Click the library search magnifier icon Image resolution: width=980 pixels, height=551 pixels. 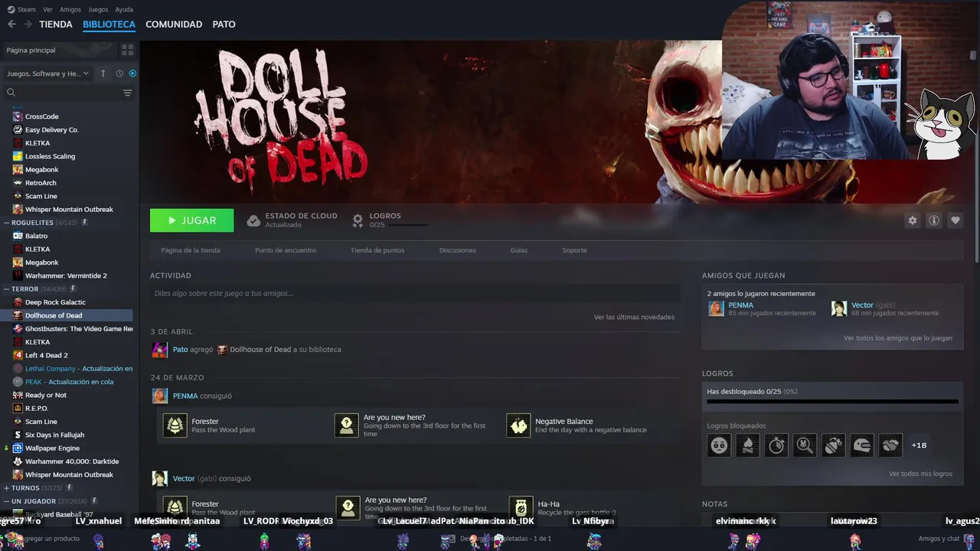(x=11, y=93)
